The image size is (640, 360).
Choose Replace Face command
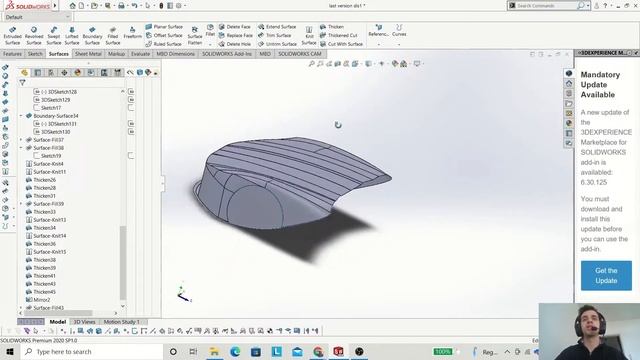coord(236,36)
